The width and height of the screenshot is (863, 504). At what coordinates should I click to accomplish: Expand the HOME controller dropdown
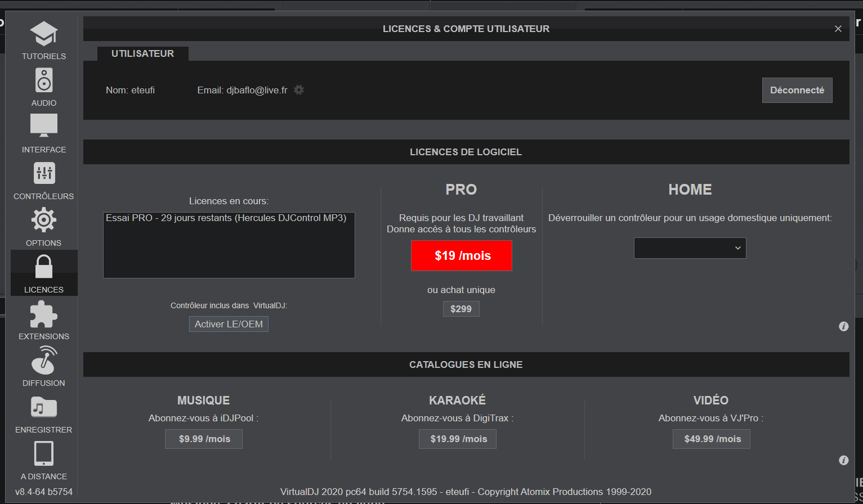(x=690, y=248)
